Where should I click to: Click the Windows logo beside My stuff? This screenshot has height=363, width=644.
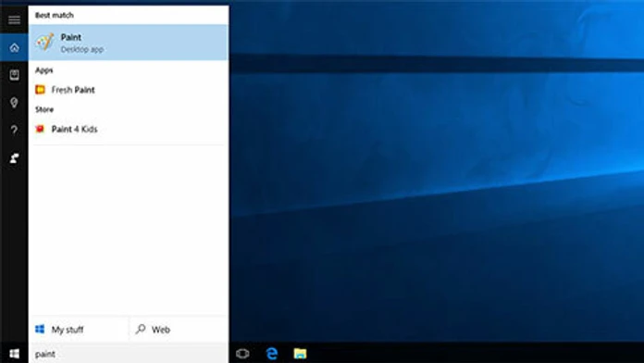point(40,329)
